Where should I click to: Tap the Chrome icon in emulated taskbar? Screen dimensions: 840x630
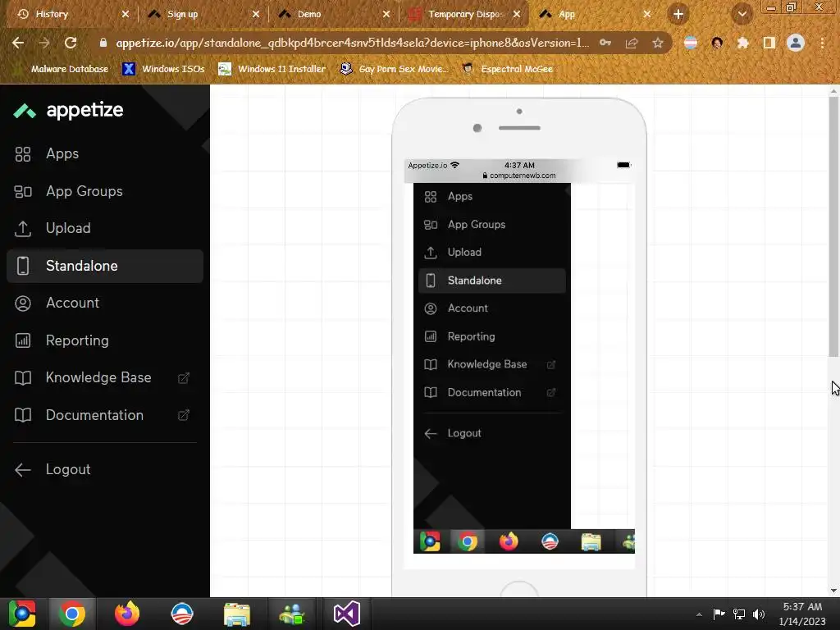468,541
